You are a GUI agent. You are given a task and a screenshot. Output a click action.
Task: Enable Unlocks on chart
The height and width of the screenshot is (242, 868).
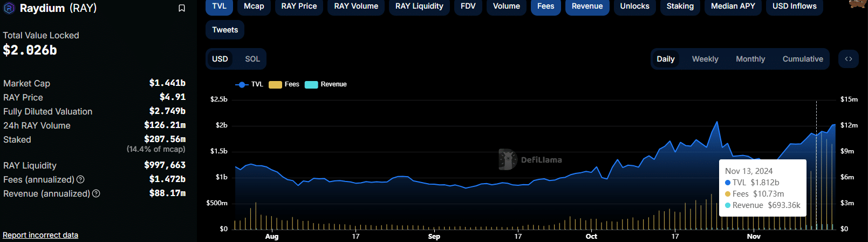click(635, 6)
